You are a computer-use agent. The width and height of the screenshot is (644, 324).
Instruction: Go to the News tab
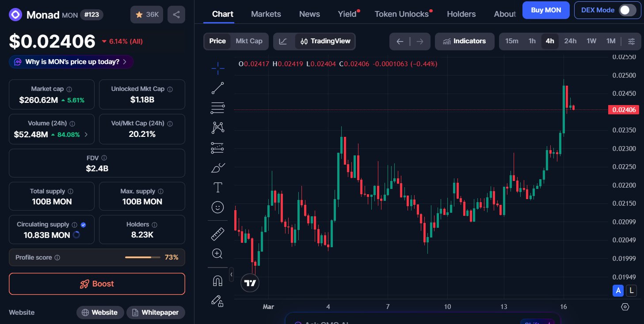(x=309, y=14)
